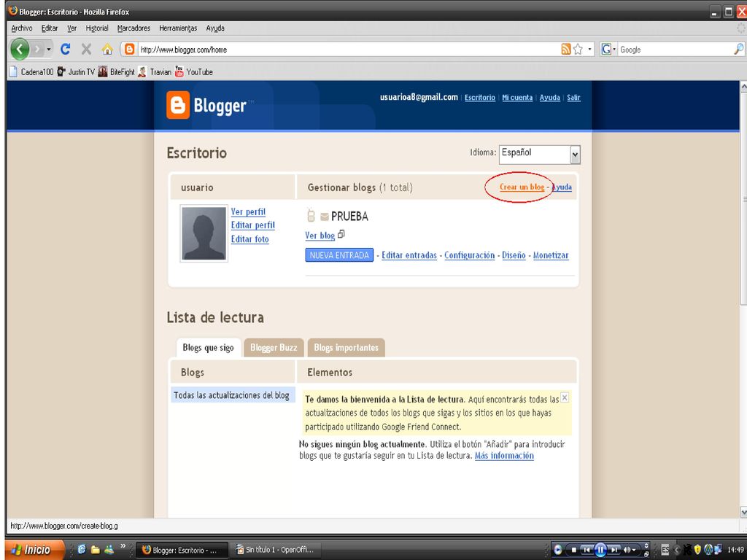This screenshot has width=747, height=560.
Task: Open the BiteFight bookmark
Action: (117, 72)
